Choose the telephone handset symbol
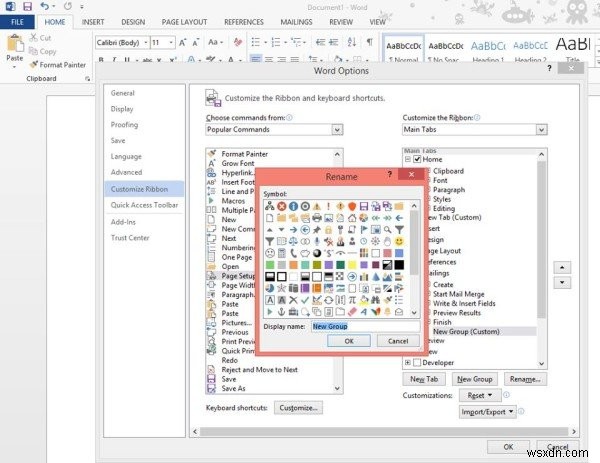 (x=293, y=253)
